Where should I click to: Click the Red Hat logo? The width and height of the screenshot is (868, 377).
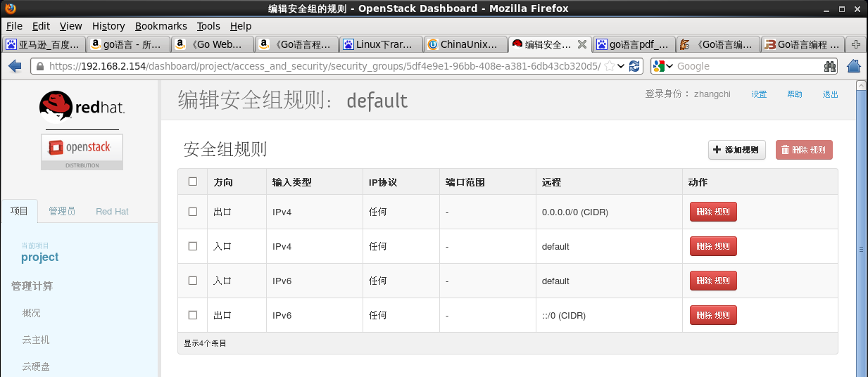[82, 107]
